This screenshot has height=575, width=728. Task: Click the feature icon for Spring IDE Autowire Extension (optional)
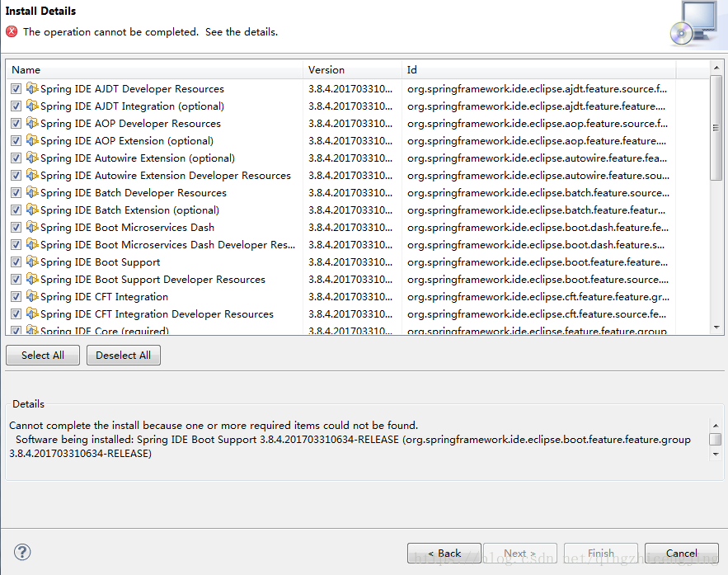pos(32,158)
